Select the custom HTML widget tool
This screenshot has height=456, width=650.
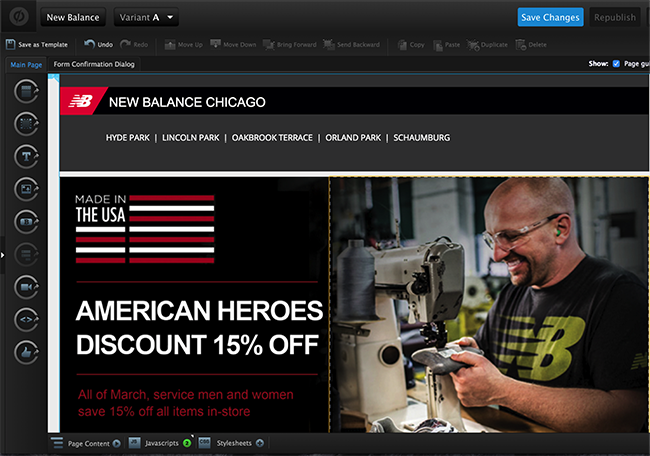[27, 320]
